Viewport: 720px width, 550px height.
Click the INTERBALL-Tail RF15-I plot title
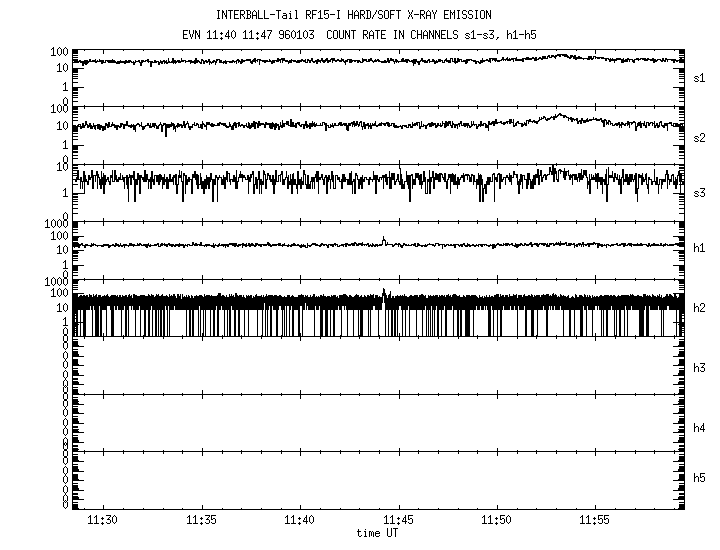tap(354, 15)
